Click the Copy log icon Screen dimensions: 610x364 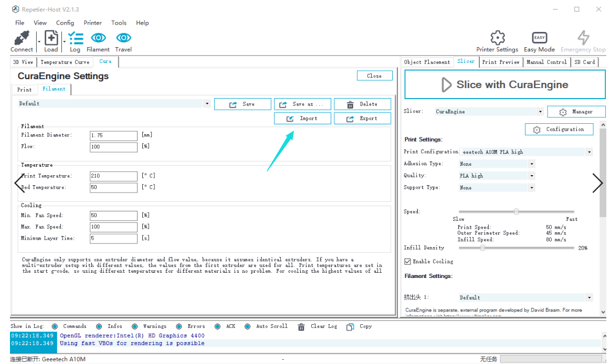pyautogui.click(x=350, y=327)
